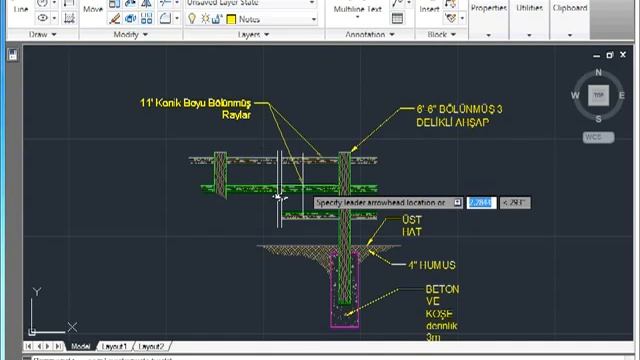Jump to first layout tab arrow
This screenshot has width=640, height=360.
(x=28, y=346)
